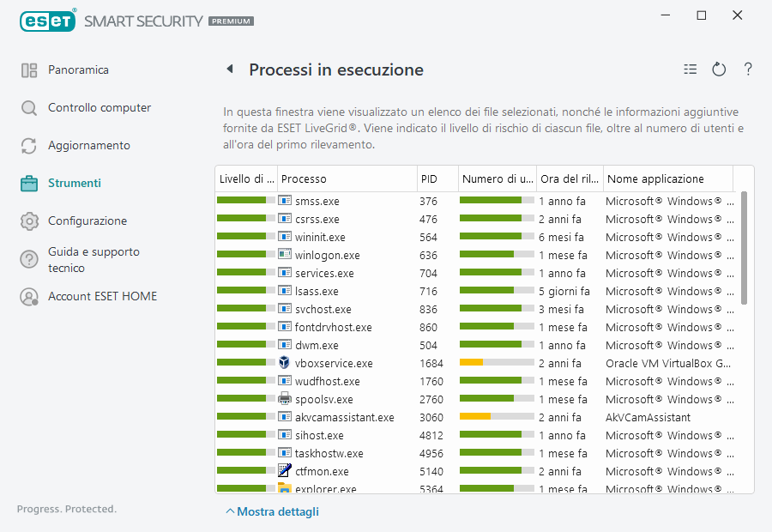772x532 pixels.
Task: Click the refresh process list icon
Action: pyautogui.click(x=719, y=70)
